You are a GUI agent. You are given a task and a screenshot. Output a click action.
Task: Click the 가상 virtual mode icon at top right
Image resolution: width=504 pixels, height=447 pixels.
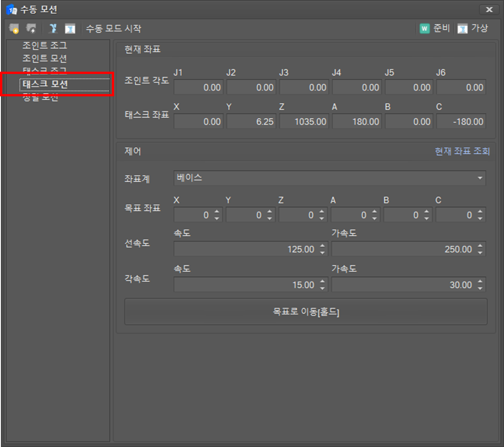pyautogui.click(x=462, y=29)
